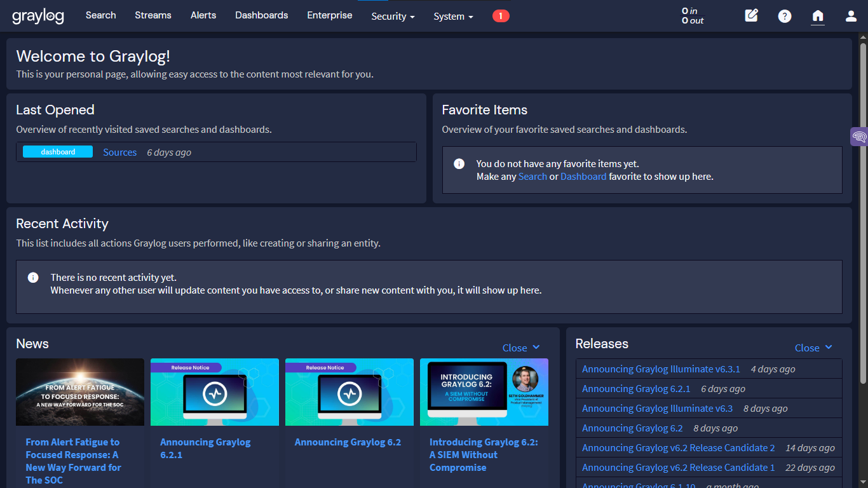Screen dimensions: 868x488
Task: Expand the Security dropdown menu
Action: (393, 17)
